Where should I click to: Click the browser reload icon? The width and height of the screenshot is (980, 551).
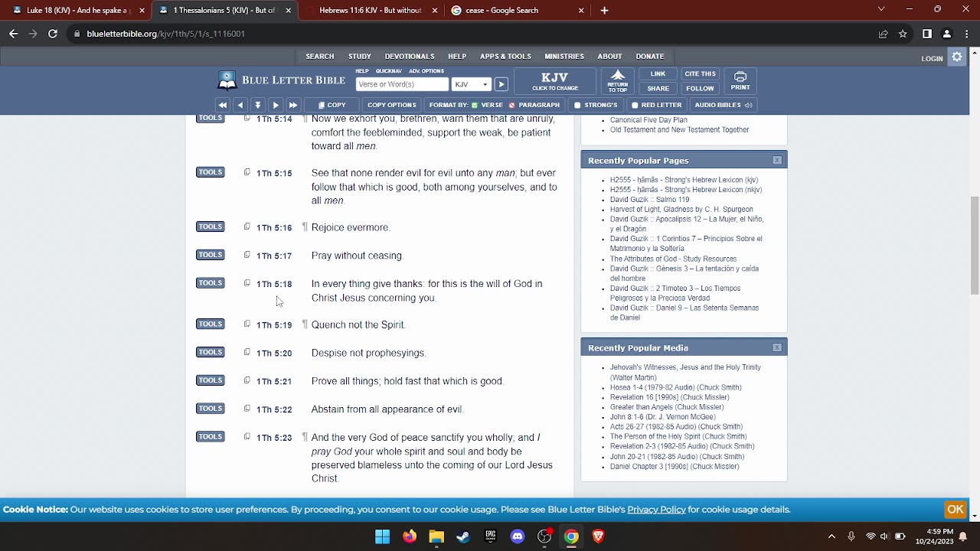click(x=53, y=34)
